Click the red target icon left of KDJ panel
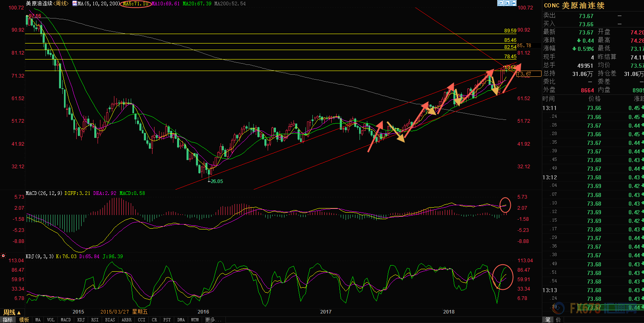 (x=3, y=256)
